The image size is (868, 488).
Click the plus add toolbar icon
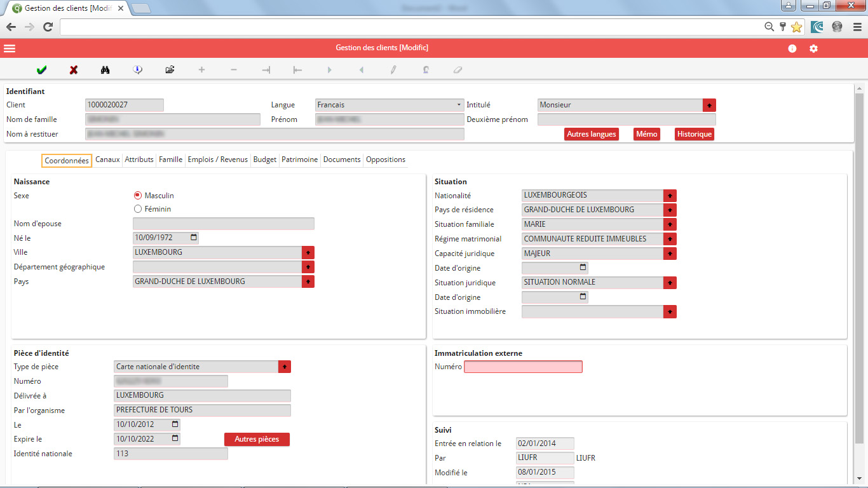pos(202,70)
